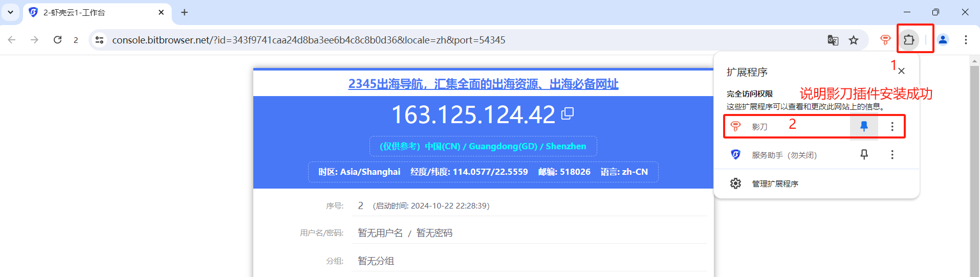This screenshot has width=980, height=277.
Task: Pin the 服务助手 extension to toolbar
Action: 864,154
